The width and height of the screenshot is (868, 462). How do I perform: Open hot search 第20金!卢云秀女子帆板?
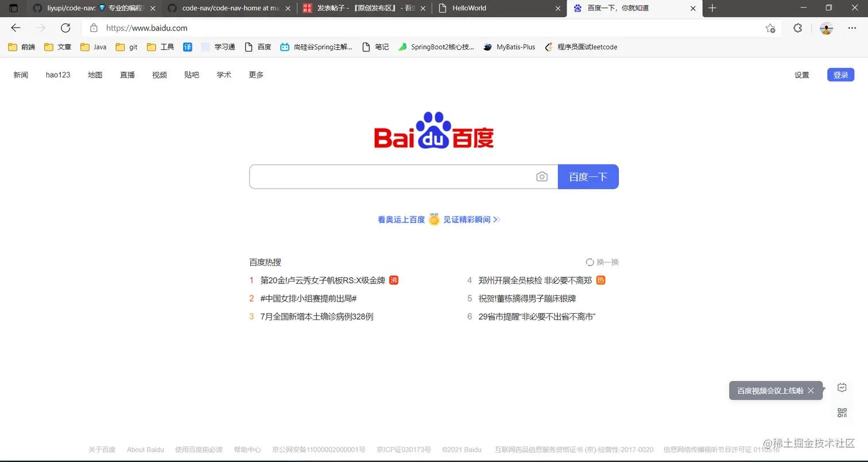[x=323, y=280]
